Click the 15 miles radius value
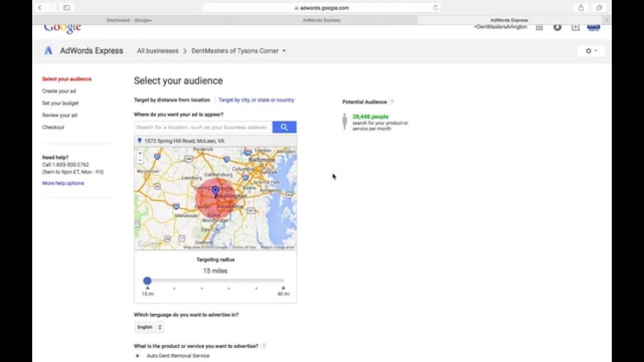Image resolution: width=644 pixels, height=362 pixels. click(x=215, y=271)
